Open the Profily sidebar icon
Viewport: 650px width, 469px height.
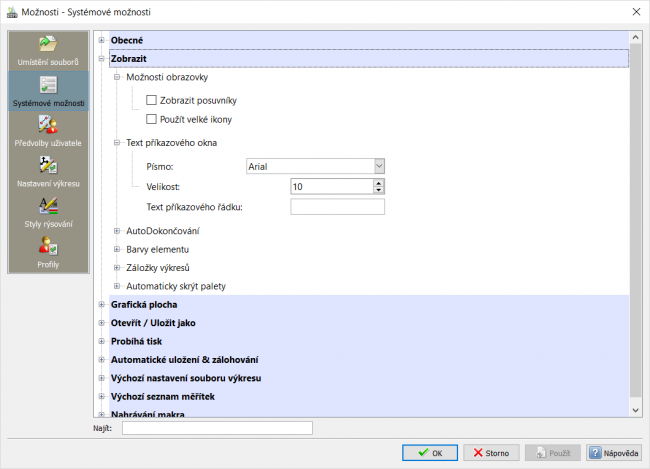click(48, 246)
